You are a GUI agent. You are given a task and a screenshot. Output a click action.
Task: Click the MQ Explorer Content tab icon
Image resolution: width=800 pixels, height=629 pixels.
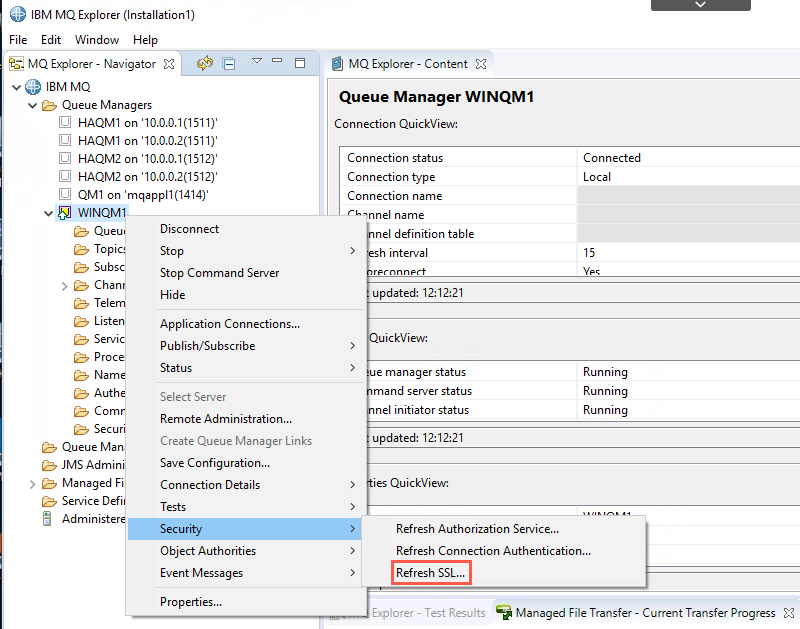(337, 64)
